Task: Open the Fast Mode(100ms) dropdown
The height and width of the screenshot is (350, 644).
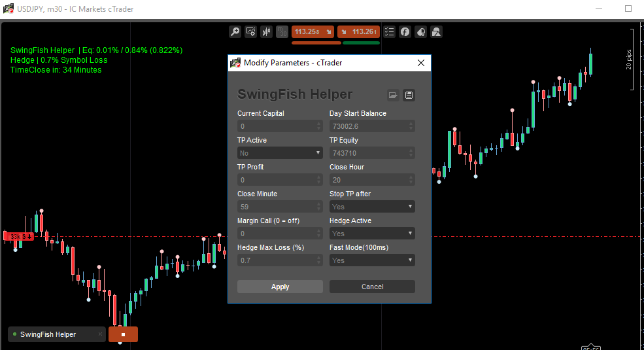Action: pos(372,260)
